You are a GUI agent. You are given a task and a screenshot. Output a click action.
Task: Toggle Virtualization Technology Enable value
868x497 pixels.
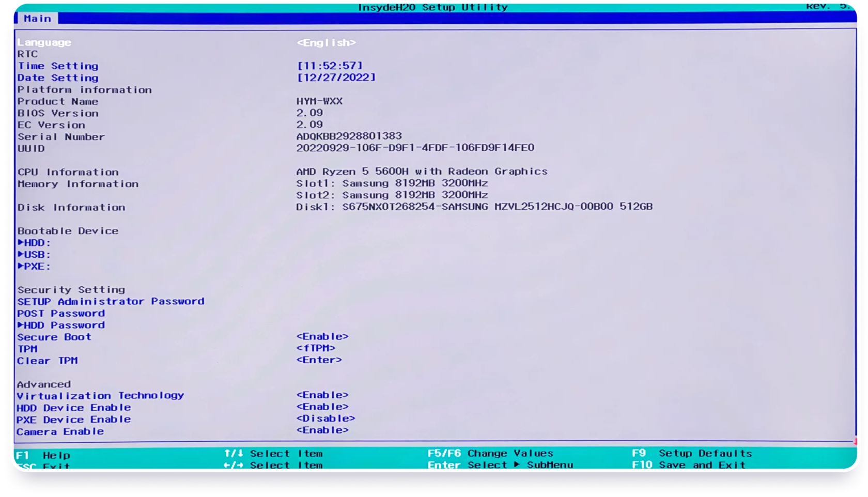(x=322, y=395)
